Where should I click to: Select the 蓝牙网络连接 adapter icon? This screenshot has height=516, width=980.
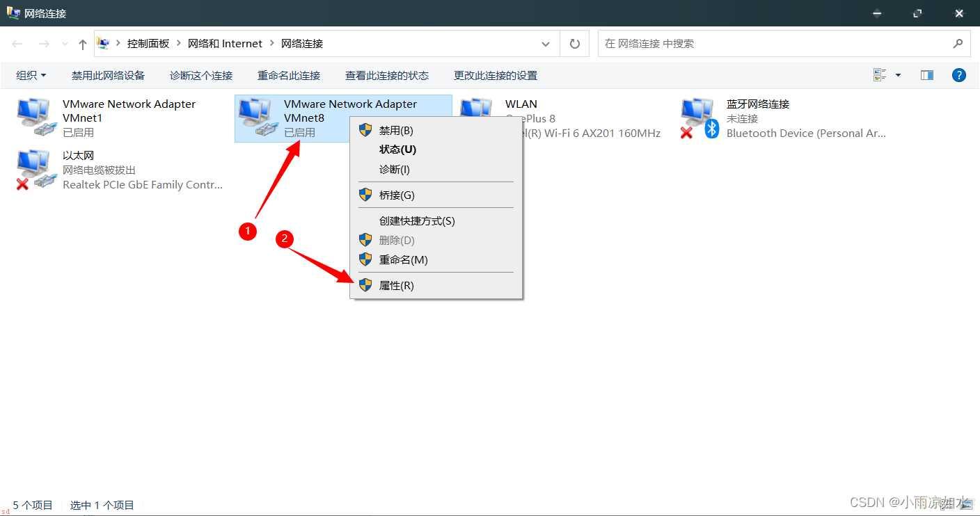tap(700, 118)
